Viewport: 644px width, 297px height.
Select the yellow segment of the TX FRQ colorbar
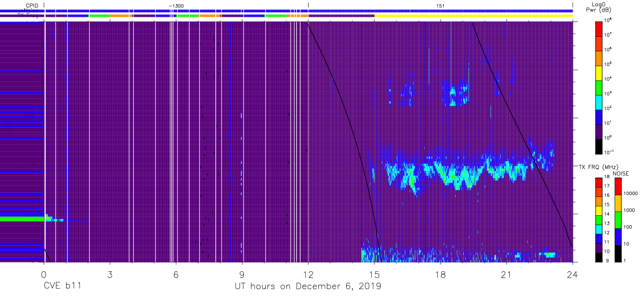599,211
